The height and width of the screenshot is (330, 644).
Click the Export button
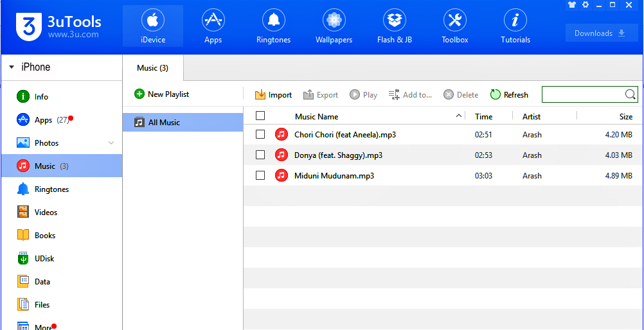pos(320,95)
